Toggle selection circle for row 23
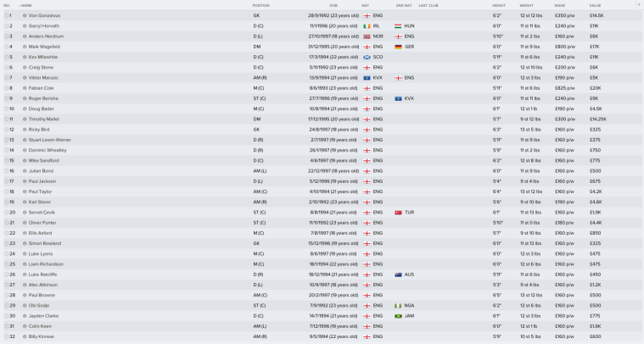The width and height of the screenshot is (644, 344). coord(5,243)
